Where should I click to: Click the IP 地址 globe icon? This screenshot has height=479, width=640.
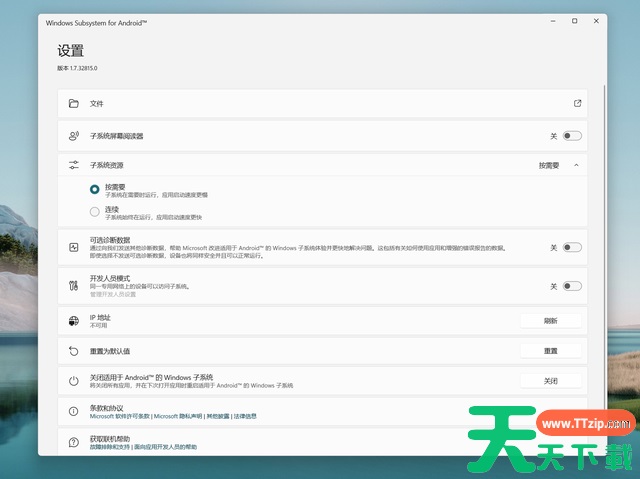pyautogui.click(x=73, y=321)
